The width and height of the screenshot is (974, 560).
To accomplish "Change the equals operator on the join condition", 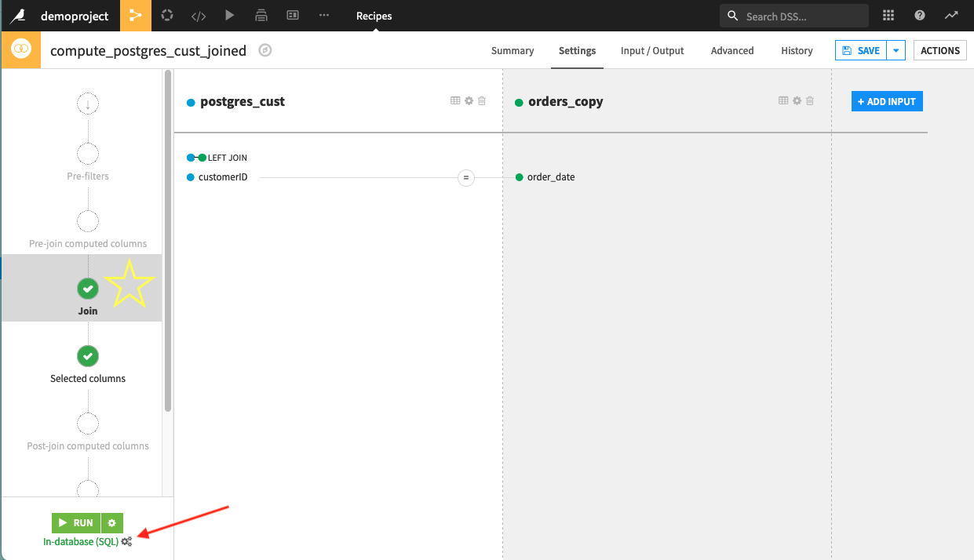I will 466,177.
